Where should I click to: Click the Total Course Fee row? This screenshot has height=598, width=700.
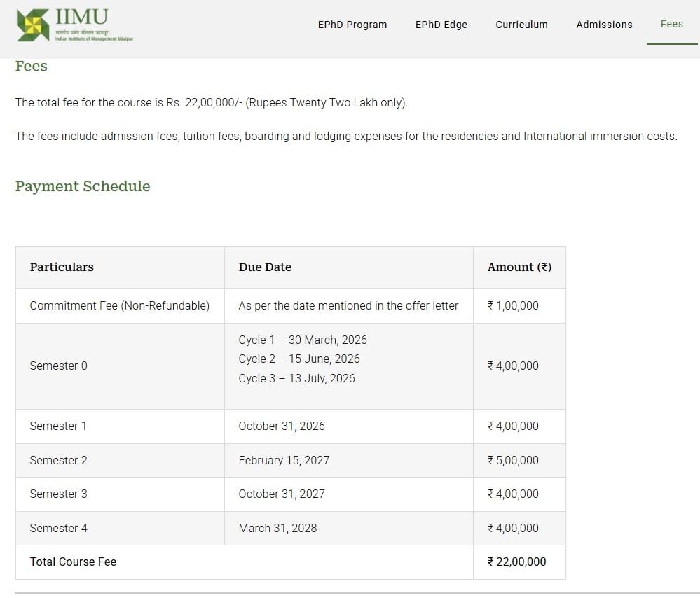click(73, 562)
